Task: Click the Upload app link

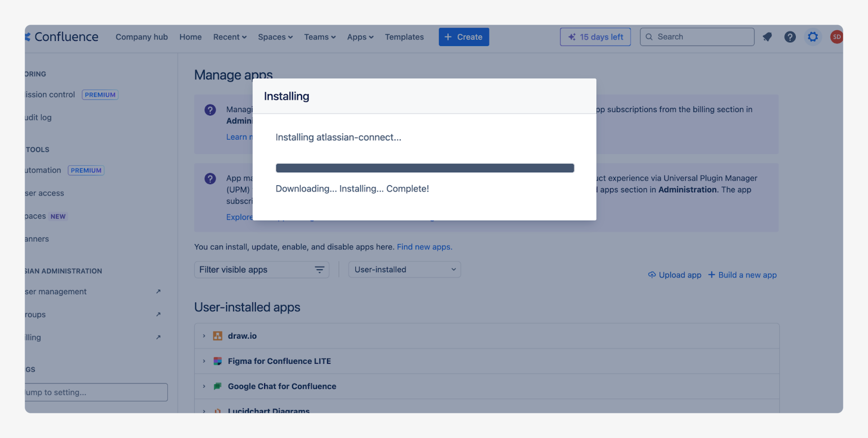Action: (x=675, y=275)
